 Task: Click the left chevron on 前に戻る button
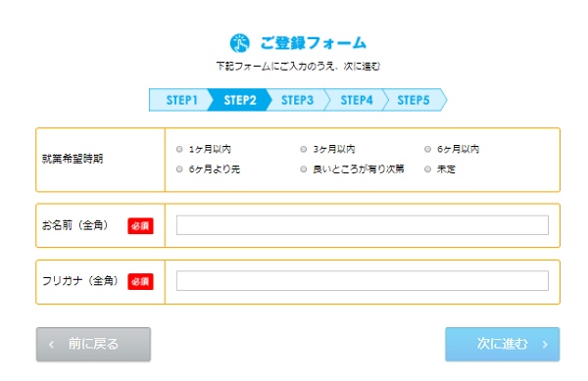tap(52, 345)
